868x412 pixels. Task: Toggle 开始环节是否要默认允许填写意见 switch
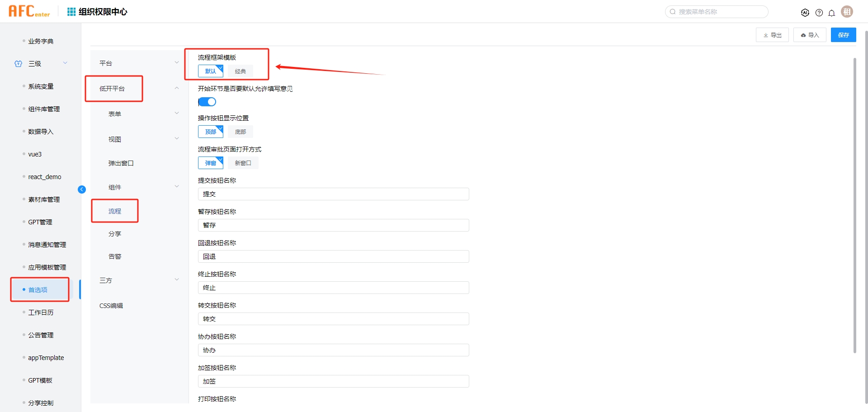tap(207, 102)
